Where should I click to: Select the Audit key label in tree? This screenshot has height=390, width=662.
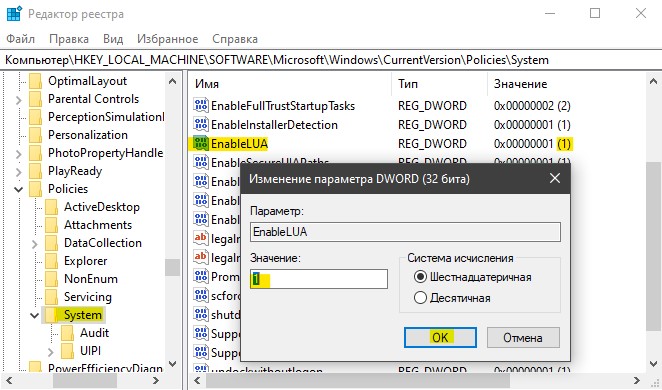[95, 333]
